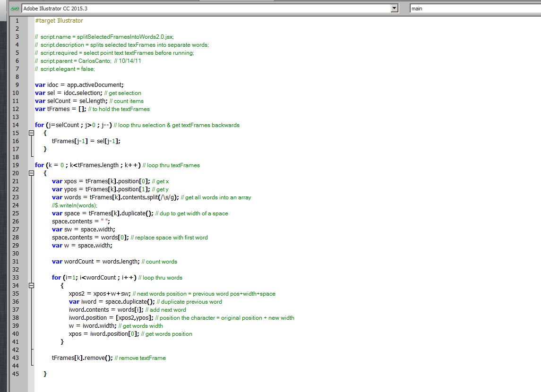The height and width of the screenshot is (392, 541).
Task: Click the 'for (k = 0 ; k<tFrames.length ; k++)' header
Action: (87, 165)
